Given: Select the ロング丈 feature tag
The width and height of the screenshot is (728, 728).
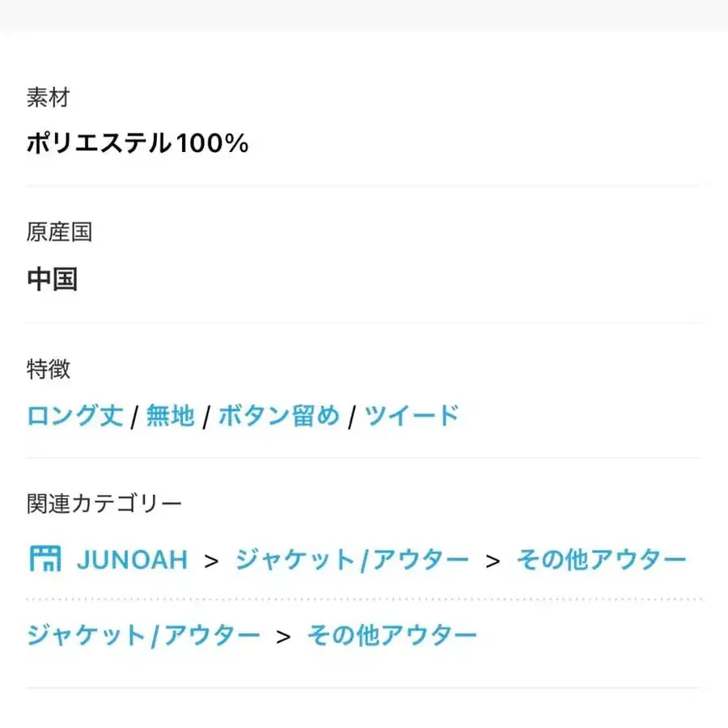Looking at the screenshot, I should click(x=74, y=417).
